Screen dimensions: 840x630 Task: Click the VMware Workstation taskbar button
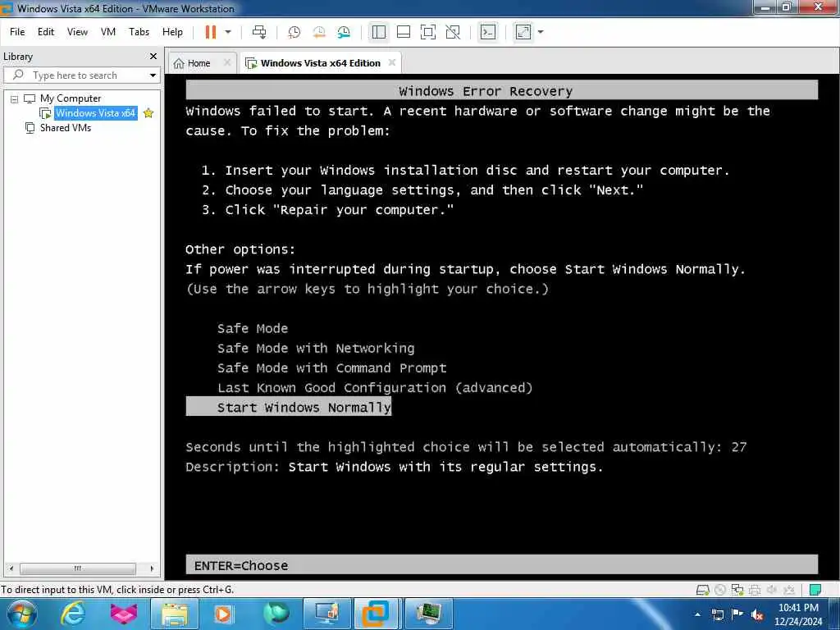point(376,614)
